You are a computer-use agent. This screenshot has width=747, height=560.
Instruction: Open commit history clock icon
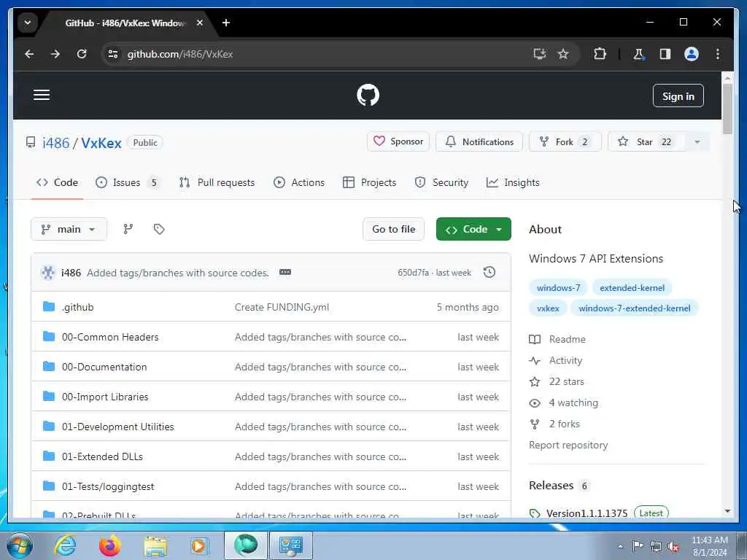(x=489, y=273)
